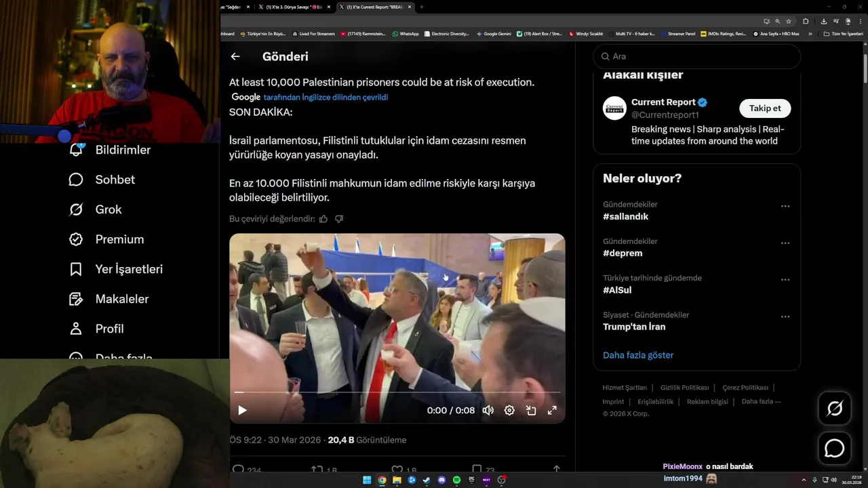868x488 pixels.
Task: Open Windows Start menu
Action: coord(367,480)
